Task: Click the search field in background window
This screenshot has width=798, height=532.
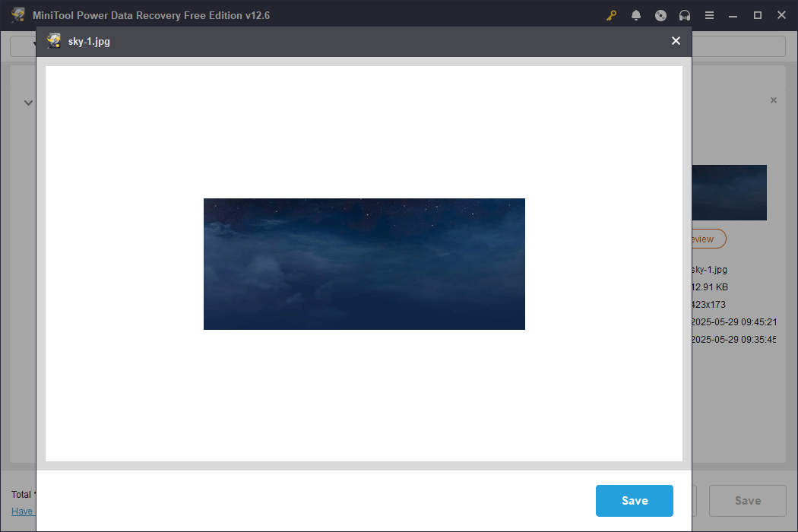Action: tap(739, 46)
